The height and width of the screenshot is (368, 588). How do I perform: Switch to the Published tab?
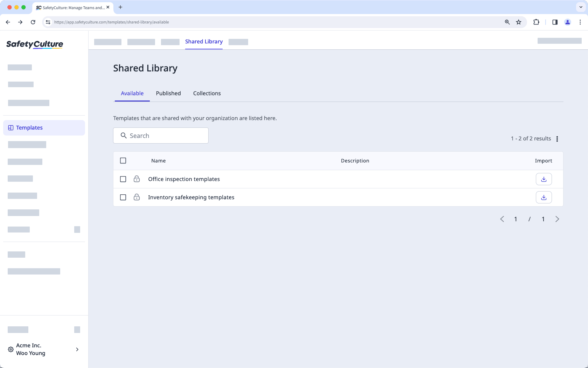(x=168, y=93)
